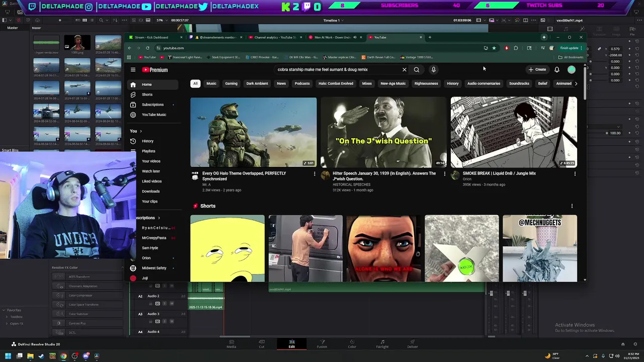Open the MrCreepyPasta subscription channel

click(x=154, y=238)
